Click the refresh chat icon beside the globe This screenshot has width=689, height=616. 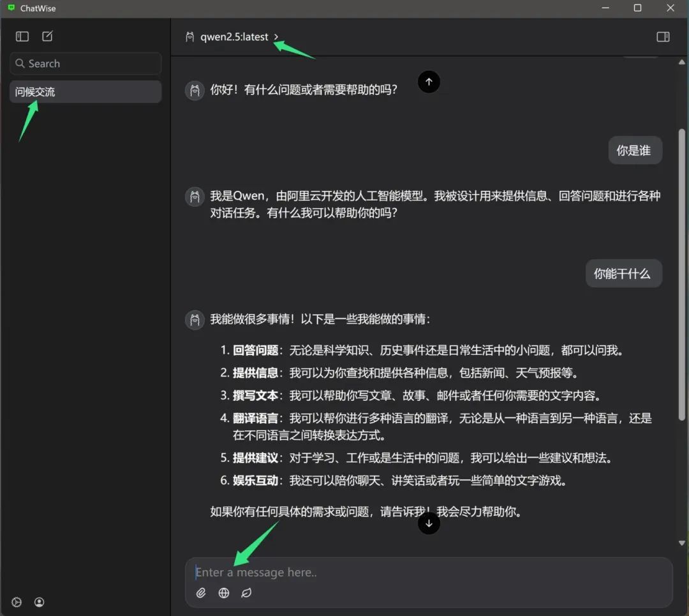pos(246,592)
